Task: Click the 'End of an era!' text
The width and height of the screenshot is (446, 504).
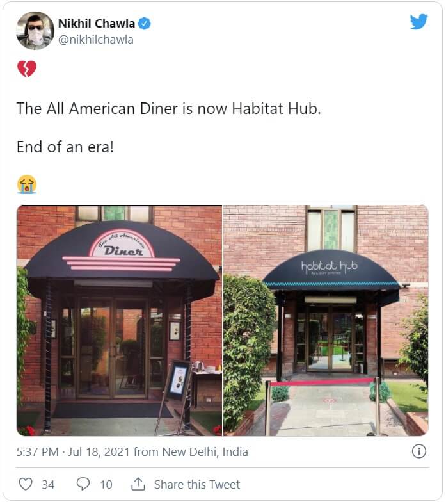Action: (x=65, y=147)
